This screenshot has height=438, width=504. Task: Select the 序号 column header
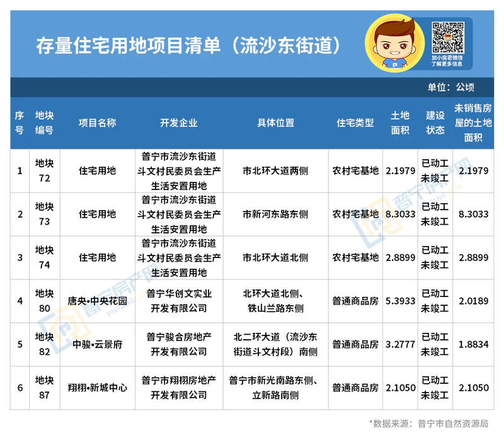[20, 123]
